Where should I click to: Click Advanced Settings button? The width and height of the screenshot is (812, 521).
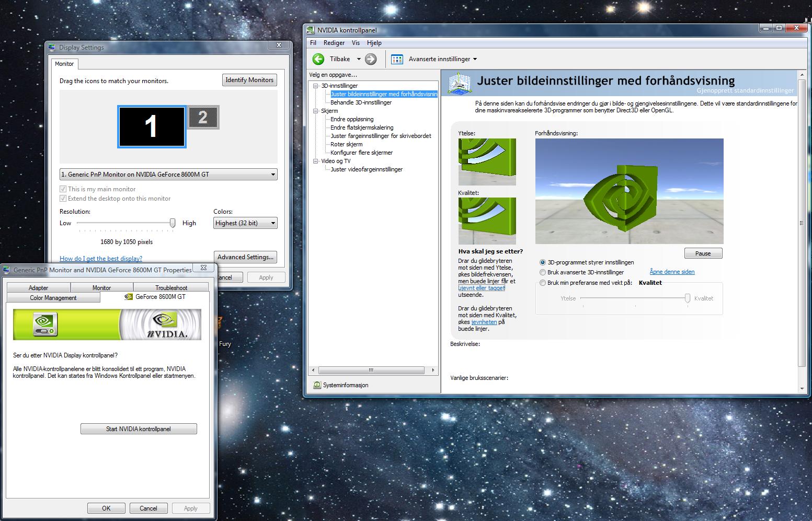245,257
